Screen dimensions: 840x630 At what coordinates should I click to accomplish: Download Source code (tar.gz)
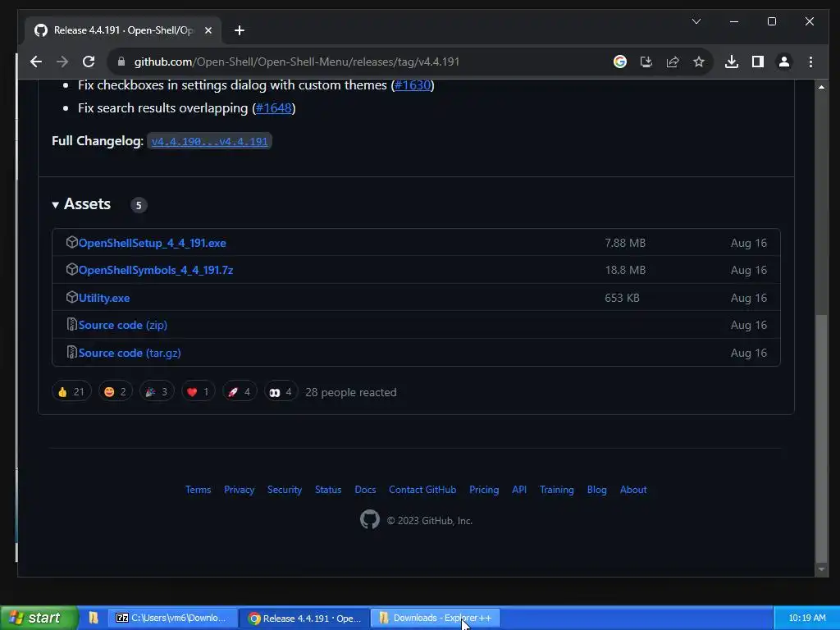pos(130,353)
